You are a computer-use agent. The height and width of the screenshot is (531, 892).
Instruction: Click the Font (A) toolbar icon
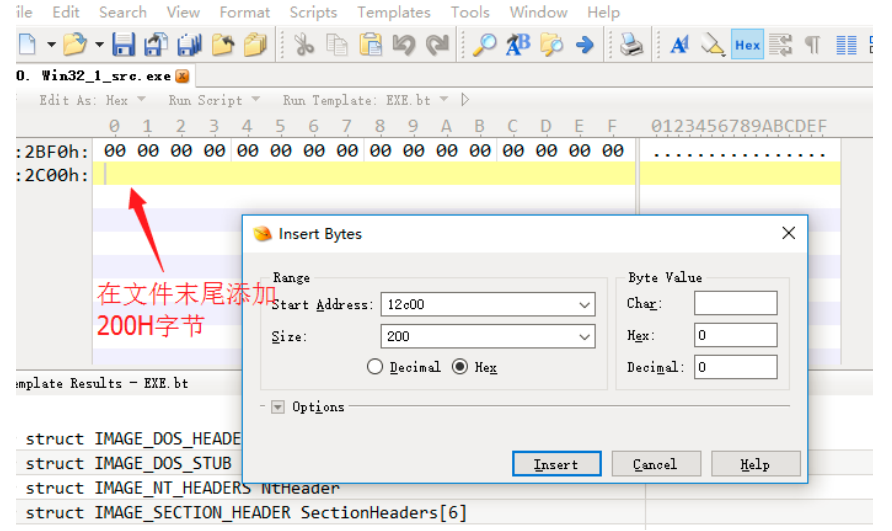(x=680, y=44)
